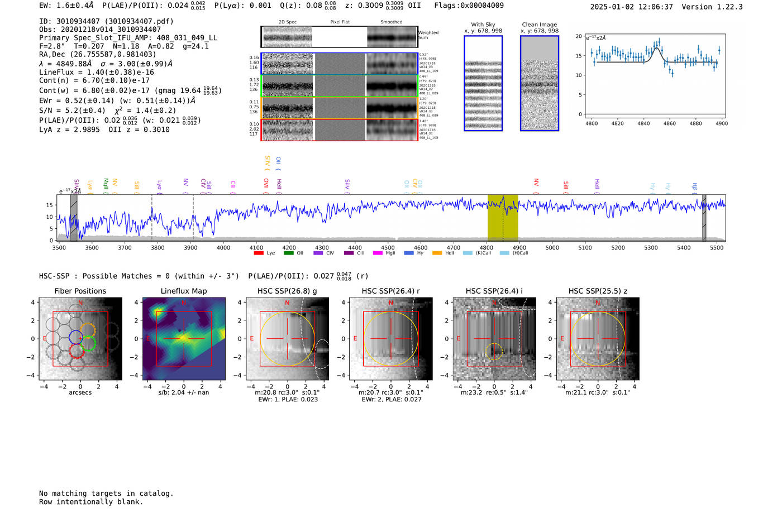Select the Cont(w) = 6.80 line
The width and height of the screenshot is (782, 532).
[130, 90]
